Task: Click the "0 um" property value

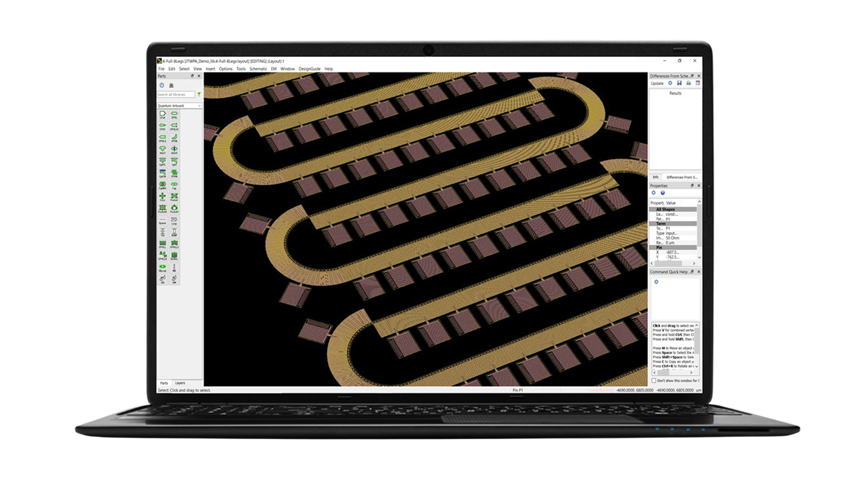Action: (670, 243)
